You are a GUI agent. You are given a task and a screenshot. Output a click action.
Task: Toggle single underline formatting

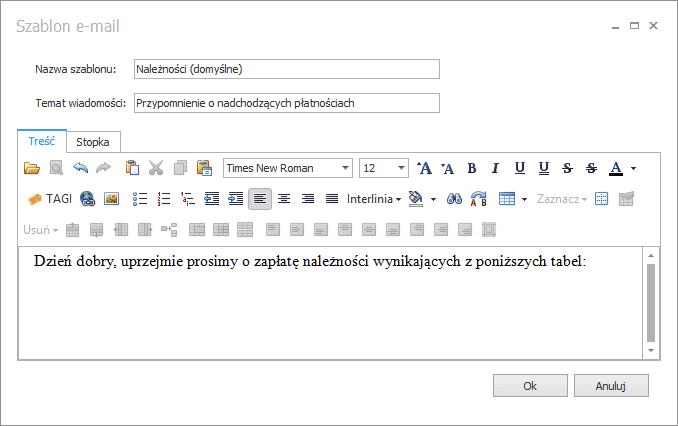[x=520, y=168]
